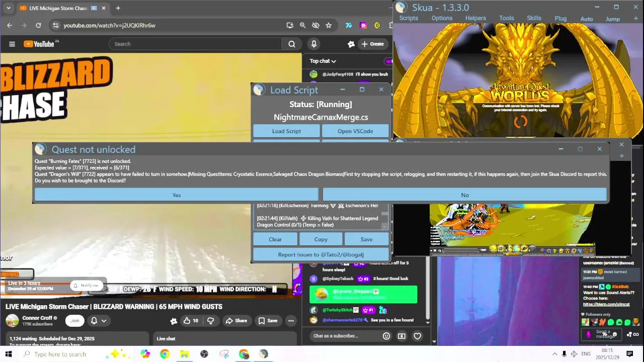Send a heart reaction in live chat

click(x=417, y=336)
